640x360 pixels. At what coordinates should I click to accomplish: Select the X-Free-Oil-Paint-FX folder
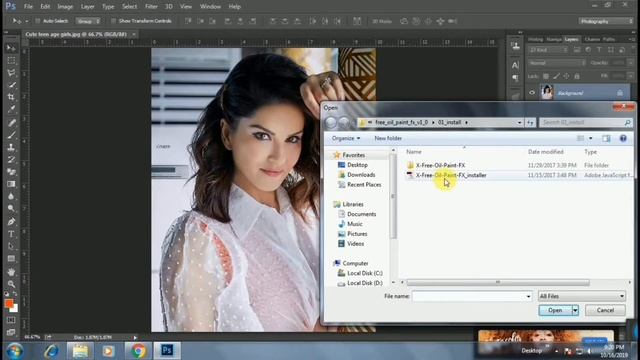[x=440, y=165]
